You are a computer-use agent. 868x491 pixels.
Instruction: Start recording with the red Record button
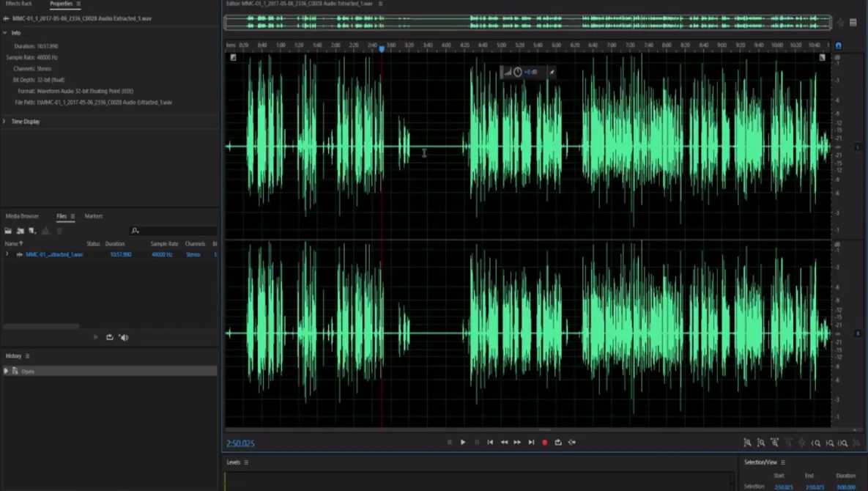(545, 443)
